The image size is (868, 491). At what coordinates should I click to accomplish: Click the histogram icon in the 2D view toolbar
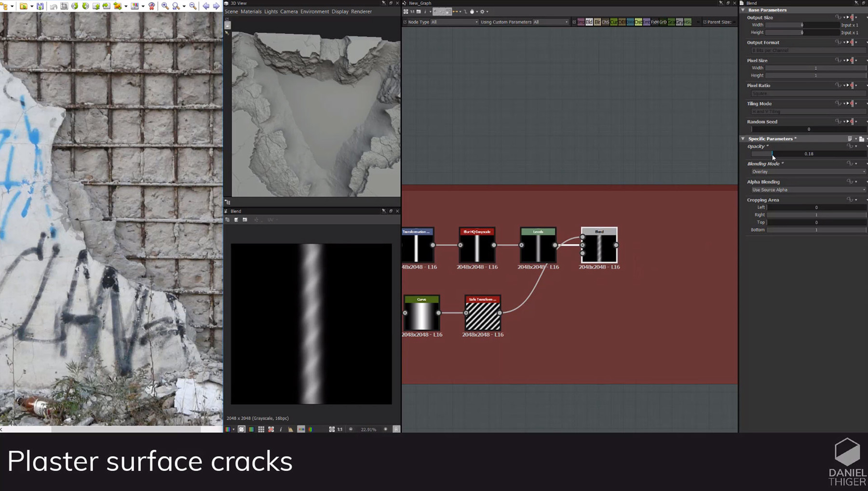click(290, 429)
